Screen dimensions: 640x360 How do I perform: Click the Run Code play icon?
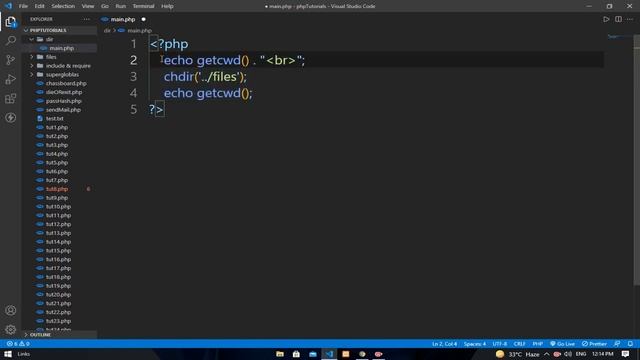pyautogui.click(x=606, y=19)
